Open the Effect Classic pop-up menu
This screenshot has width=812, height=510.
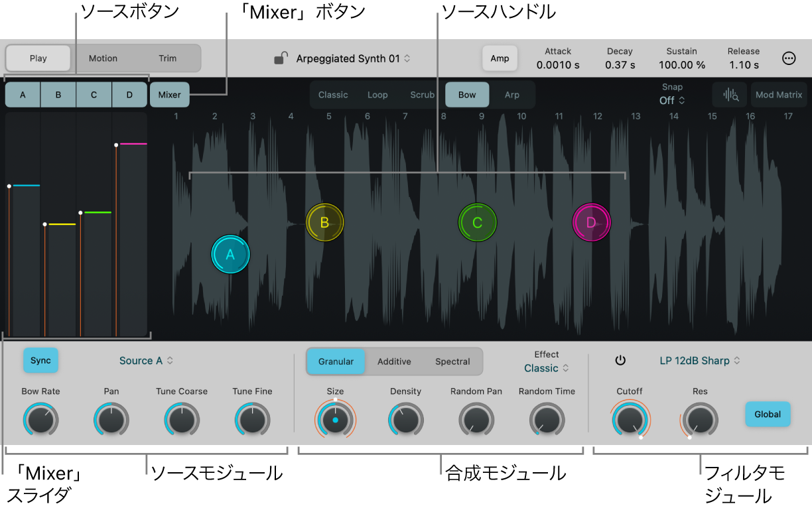(547, 368)
